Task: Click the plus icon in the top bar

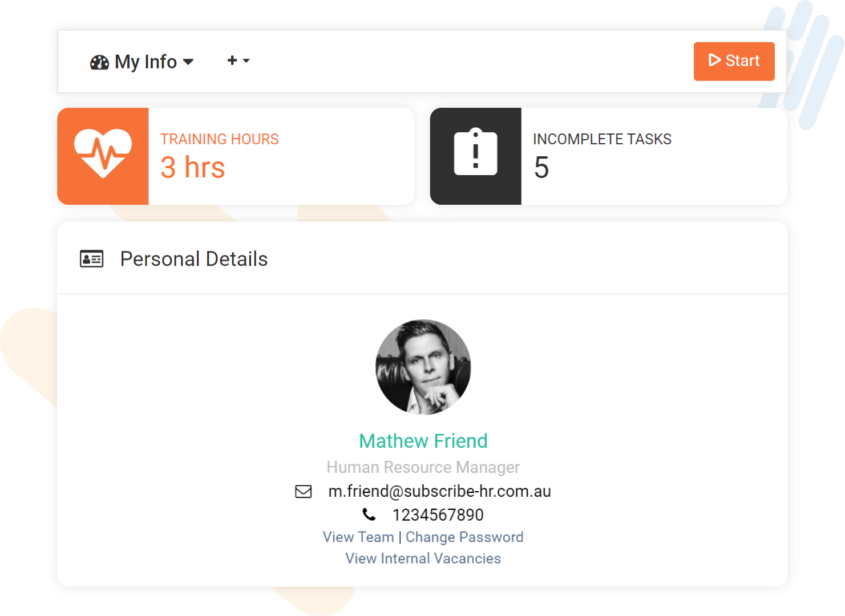Action: point(232,60)
